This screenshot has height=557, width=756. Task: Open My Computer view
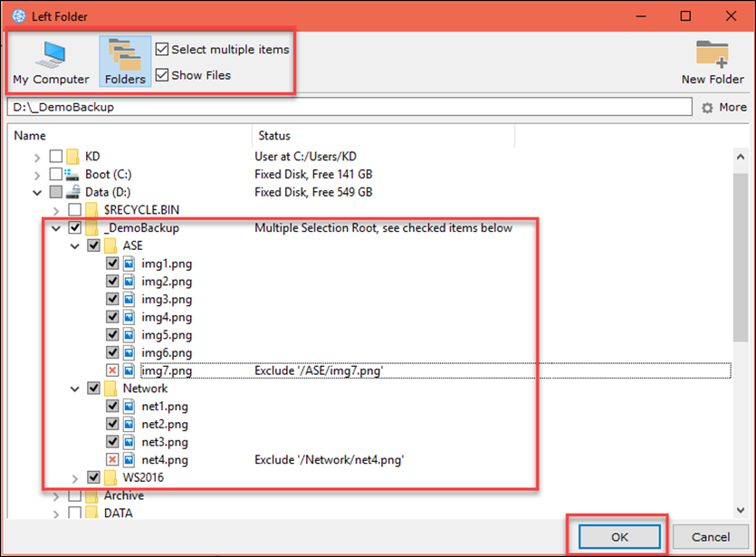click(51, 62)
